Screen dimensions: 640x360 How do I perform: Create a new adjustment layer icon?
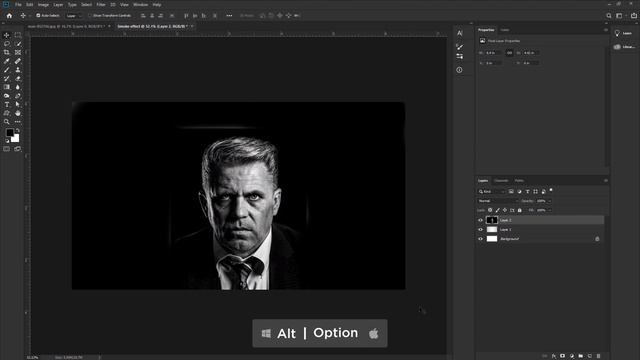coord(571,356)
